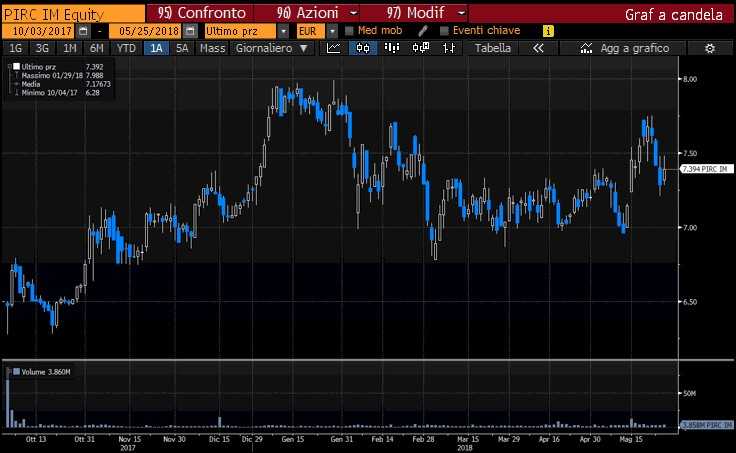The image size is (736, 453).
Task: Click the 7.00 price axis label
Action: [x=690, y=228]
